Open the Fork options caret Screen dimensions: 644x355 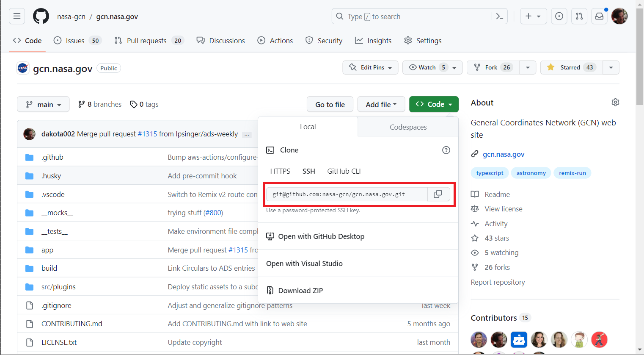point(528,67)
